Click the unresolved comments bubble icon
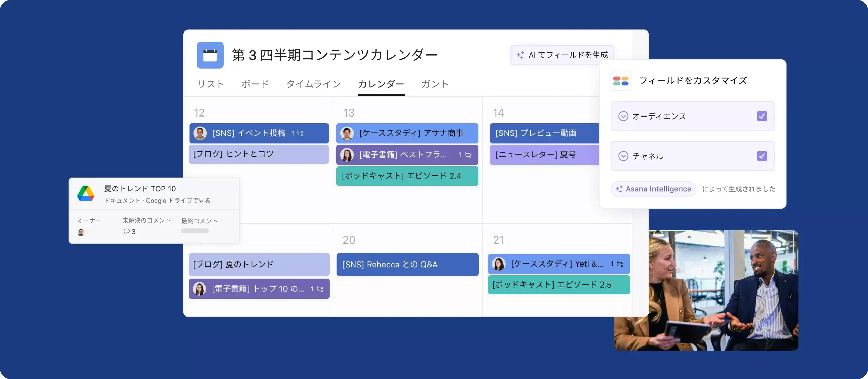This screenshot has width=868, height=379. (126, 231)
